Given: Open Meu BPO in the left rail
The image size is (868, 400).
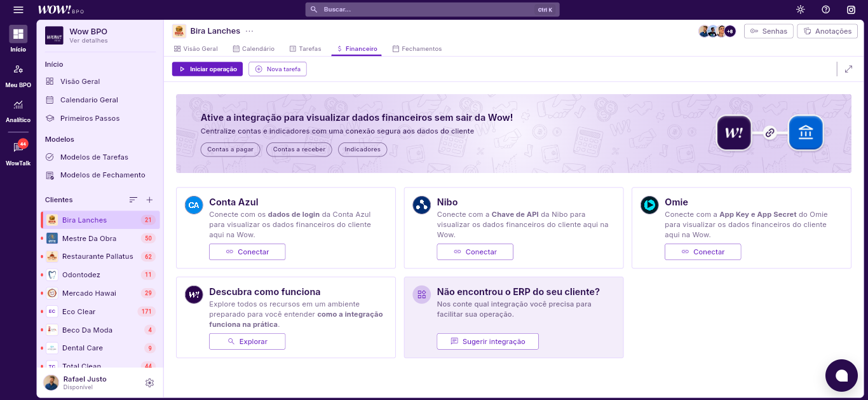Looking at the screenshot, I should pyautogui.click(x=18, y=74).
